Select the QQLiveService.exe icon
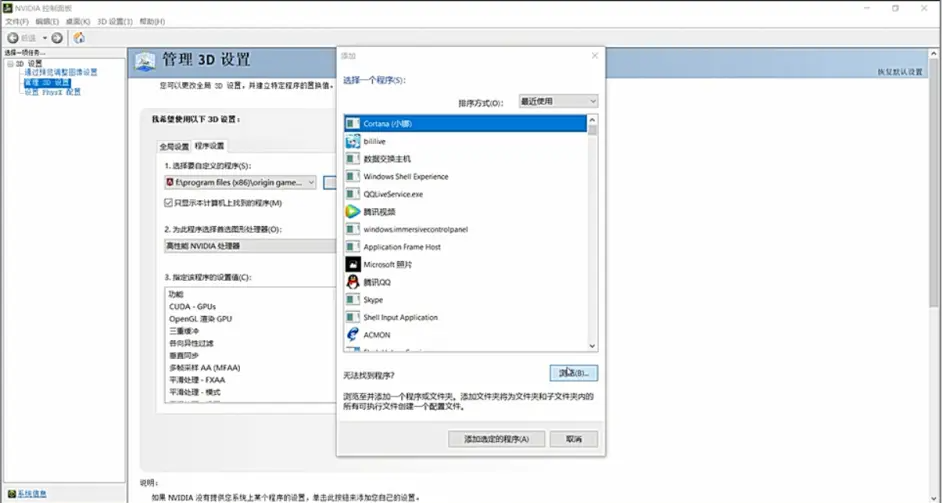This screenshot has height=503, width=942. point(353,194)
